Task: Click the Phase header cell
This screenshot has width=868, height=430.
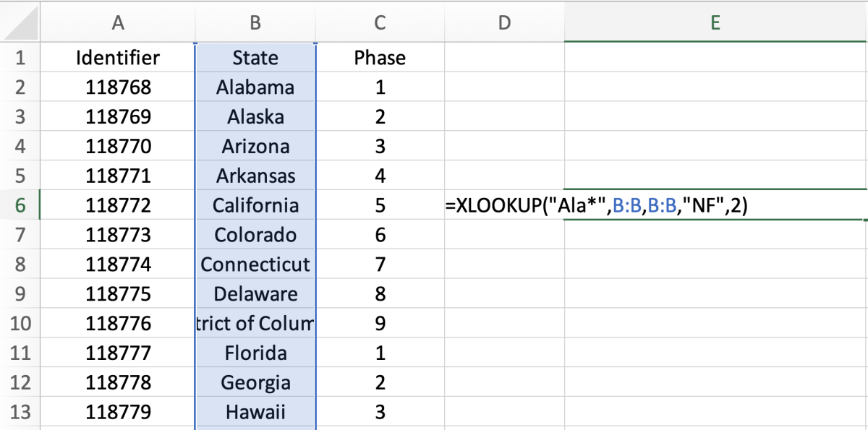Action: [x=380, y=58]
